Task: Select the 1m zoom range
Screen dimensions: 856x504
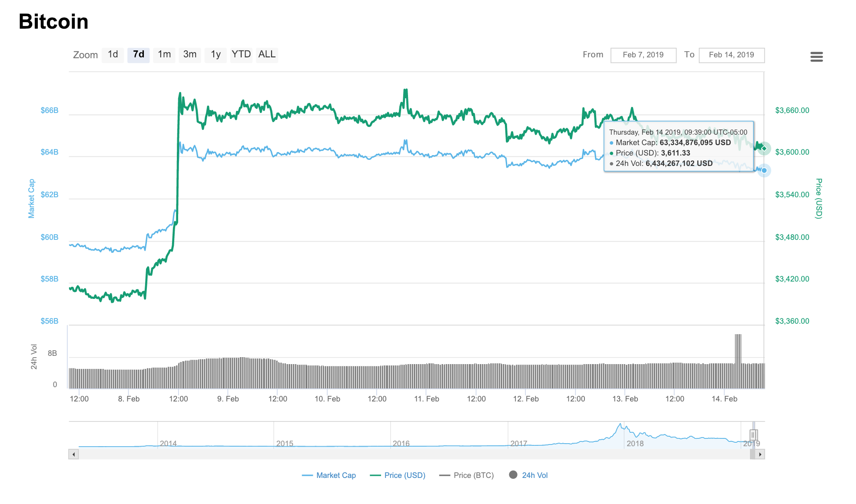Action: [164, 55]
